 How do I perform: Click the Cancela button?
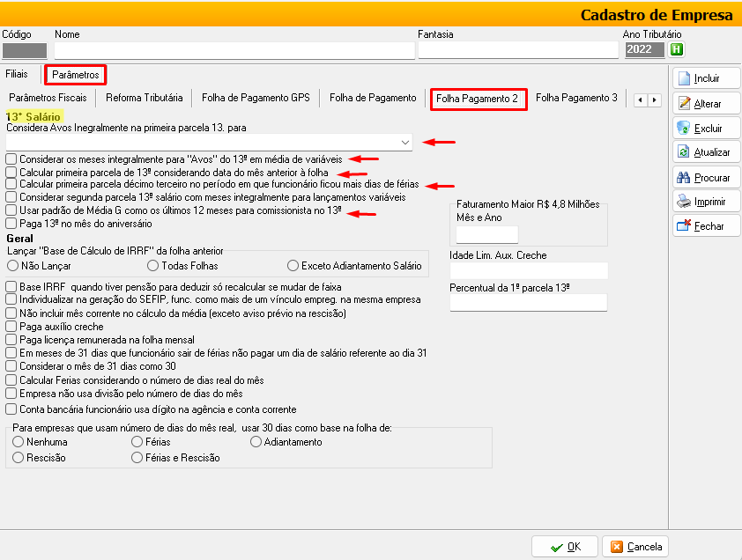(x=634, y=547)
